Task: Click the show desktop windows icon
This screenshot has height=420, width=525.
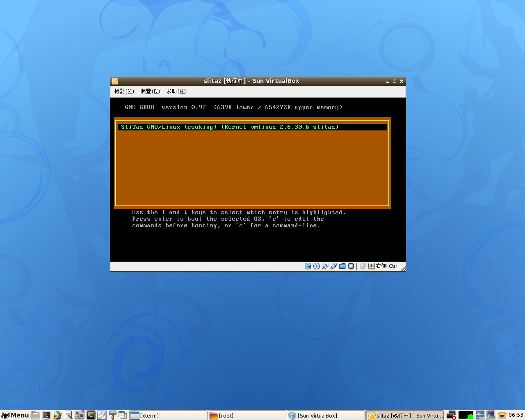Action: pos(123,415)
